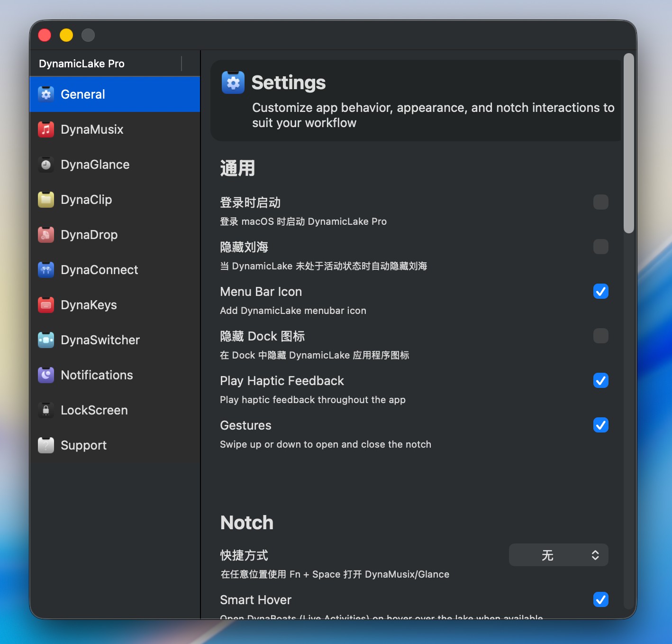Enable the 隐藏 Dock 图标 checkbox
The image size is (672, 644).
pos(600,336)
